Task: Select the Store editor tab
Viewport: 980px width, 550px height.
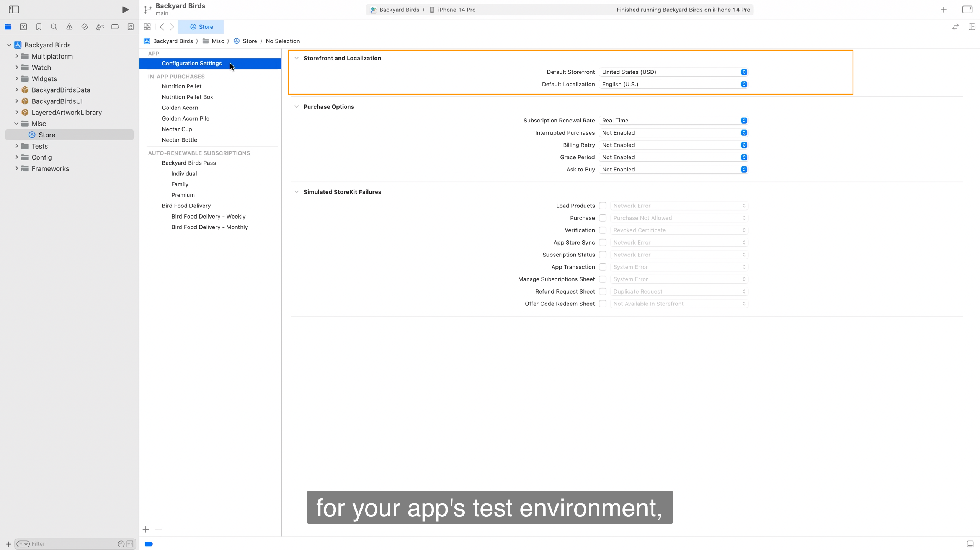Action: click(x=201, y=27)
